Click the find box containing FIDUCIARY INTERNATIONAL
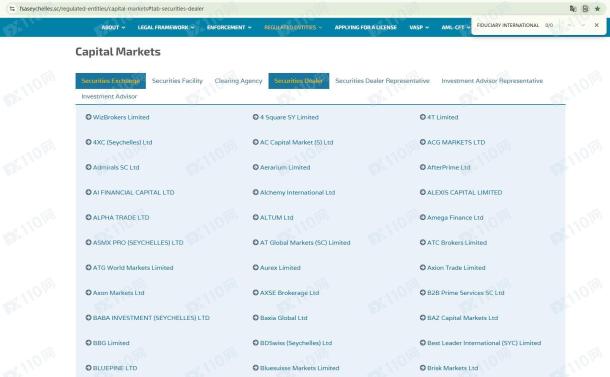The image size is (610, 377). 508,25
